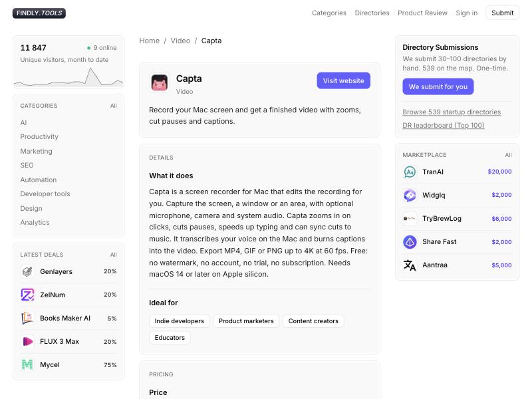The width and height of the screenshot is (532, 399).
Task: Click the Capta pig app icon
Action: click(159, 82)
